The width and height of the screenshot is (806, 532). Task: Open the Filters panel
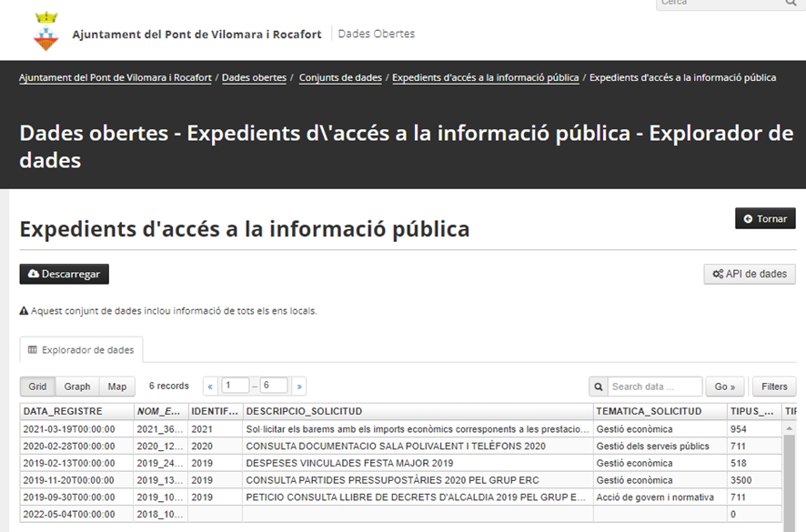[774, 386]
